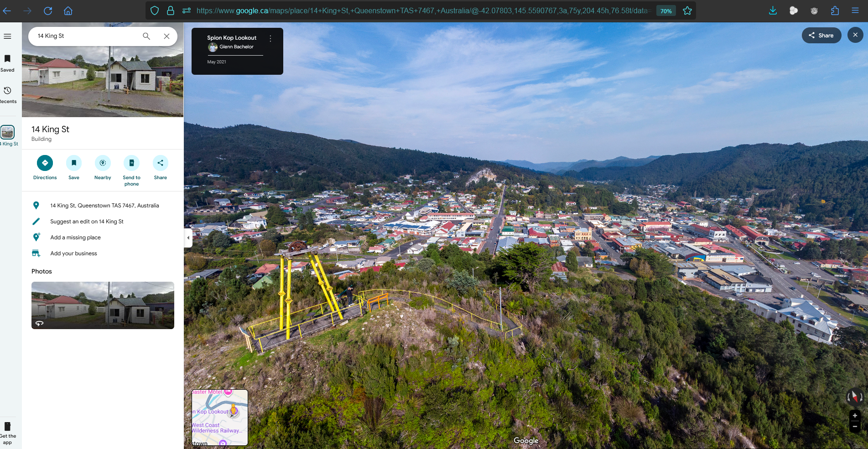Viewport: 868px width, 449px height.
Task: Open the minimap thumbnail
Action: [x=219, y=418]
